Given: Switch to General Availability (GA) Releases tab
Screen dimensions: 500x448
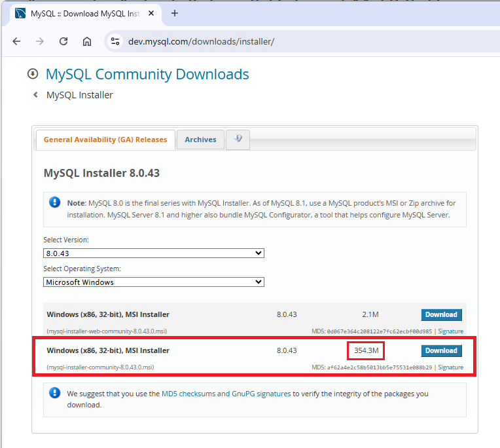Looking at the screenshot, I should coord(105,140).
